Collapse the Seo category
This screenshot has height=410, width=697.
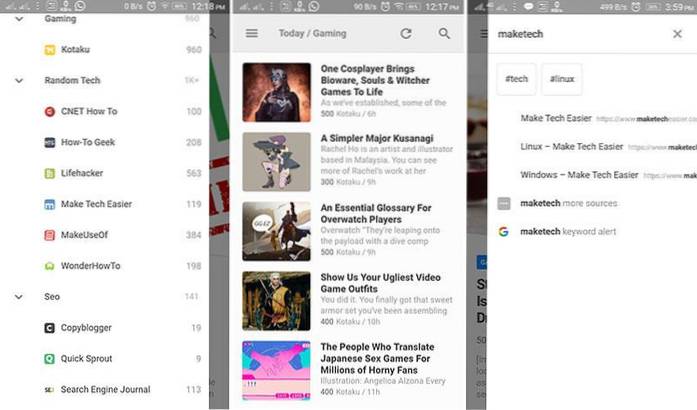pos(20,296)
